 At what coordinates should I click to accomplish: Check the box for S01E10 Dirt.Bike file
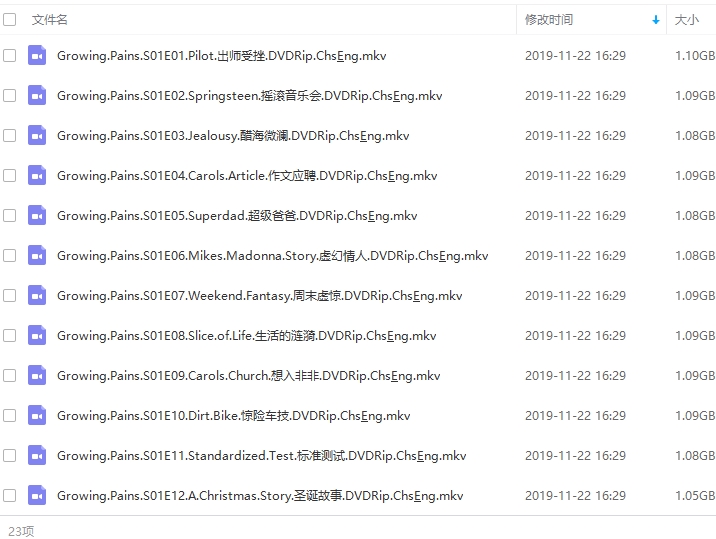[10, 416]
